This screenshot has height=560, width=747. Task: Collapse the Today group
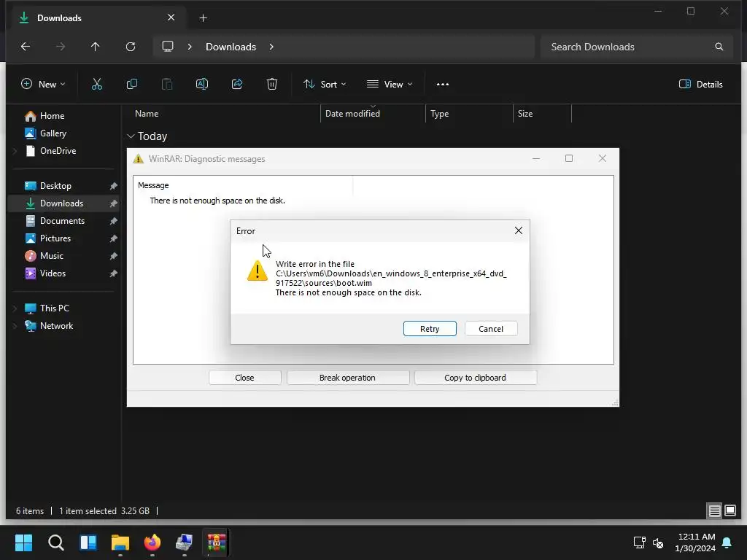[131, 136]
